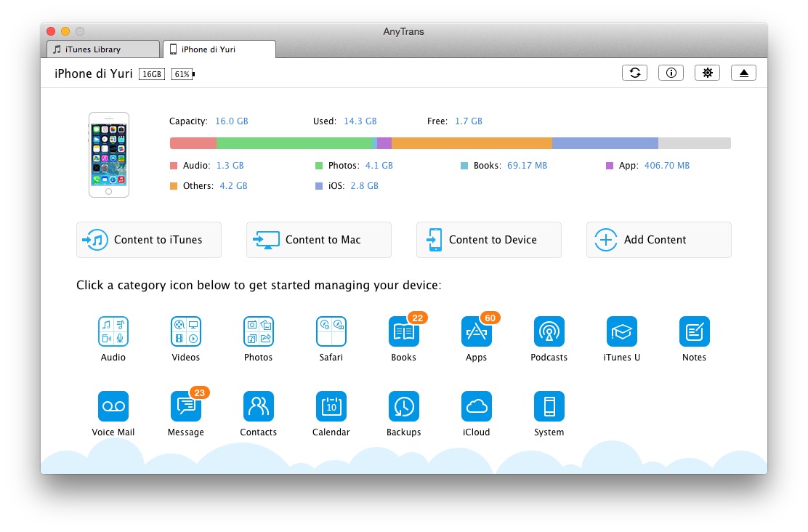Viewport: 808px width, 532px height.
Task: Click the Others 4.2 GB value
Action: pyautogui.click(x=233, y=185)
